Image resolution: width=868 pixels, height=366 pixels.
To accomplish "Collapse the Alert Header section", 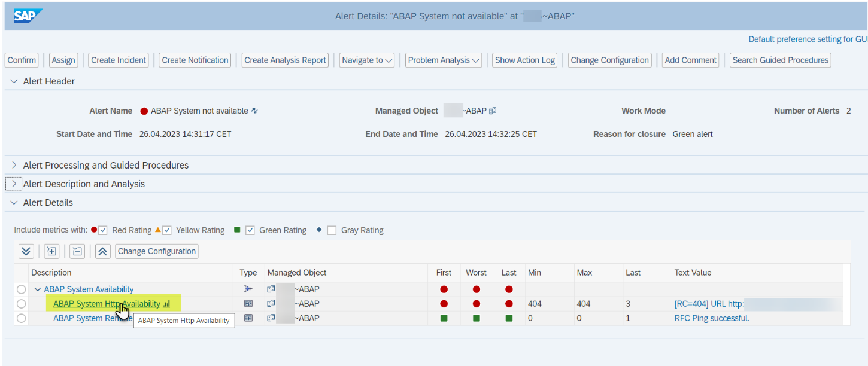I will coord(14,81).
